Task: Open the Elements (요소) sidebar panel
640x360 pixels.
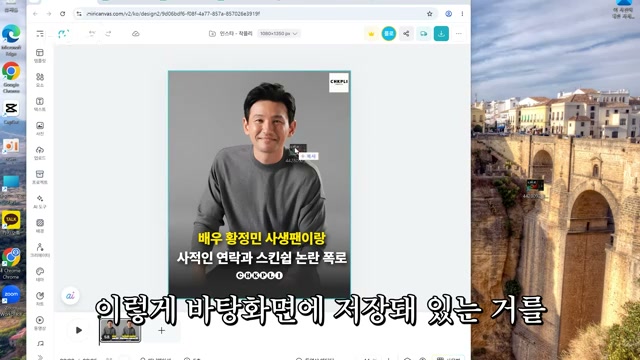Action: [x=40, y=80]
